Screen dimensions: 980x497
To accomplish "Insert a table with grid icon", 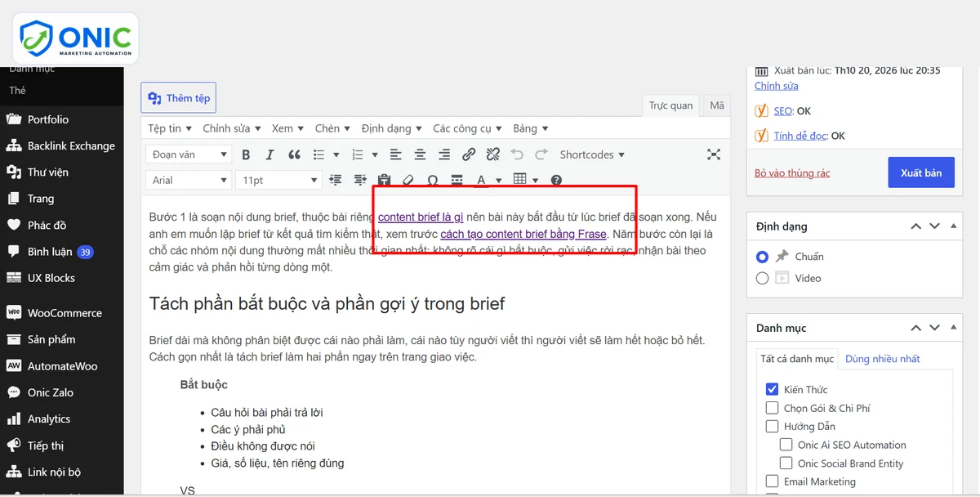I will pos(519,180).
